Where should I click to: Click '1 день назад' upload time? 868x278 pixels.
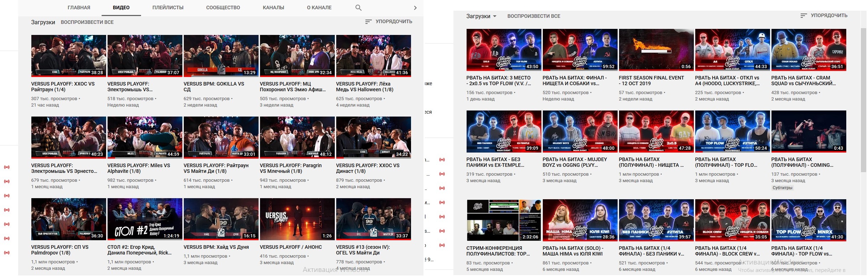click(480, 99)
